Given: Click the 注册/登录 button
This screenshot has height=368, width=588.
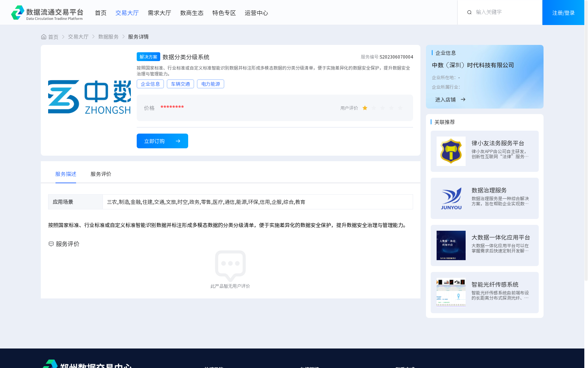Looking at the screenshot, I should click(x=563, y=13).
